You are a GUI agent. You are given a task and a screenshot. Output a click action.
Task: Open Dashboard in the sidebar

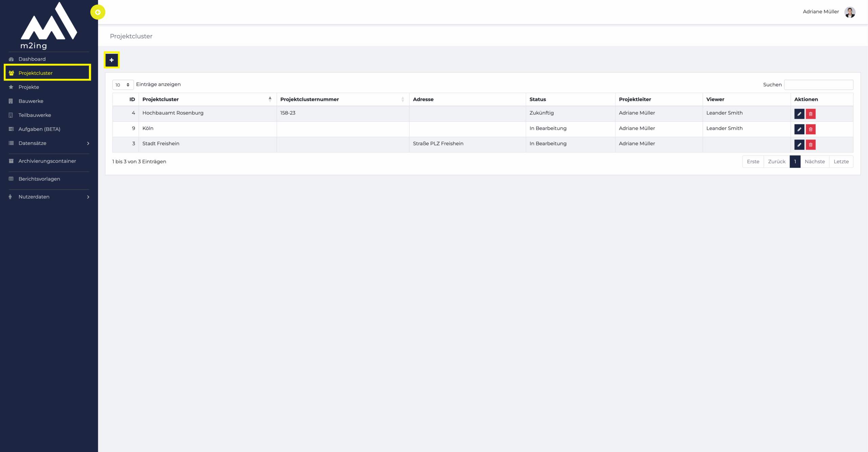32,59
